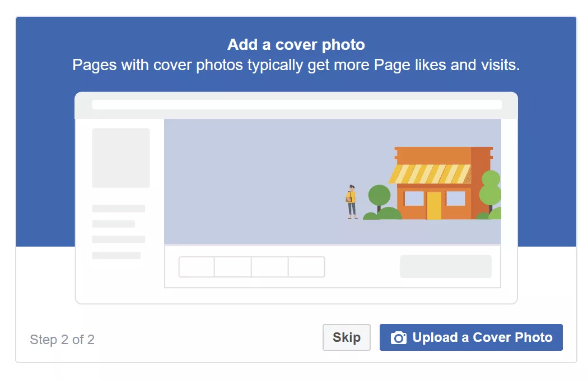Viewport: 588px width, 380px height.
Task: Click the top sidebar placeholder line
Action: [x=118, y=208]
